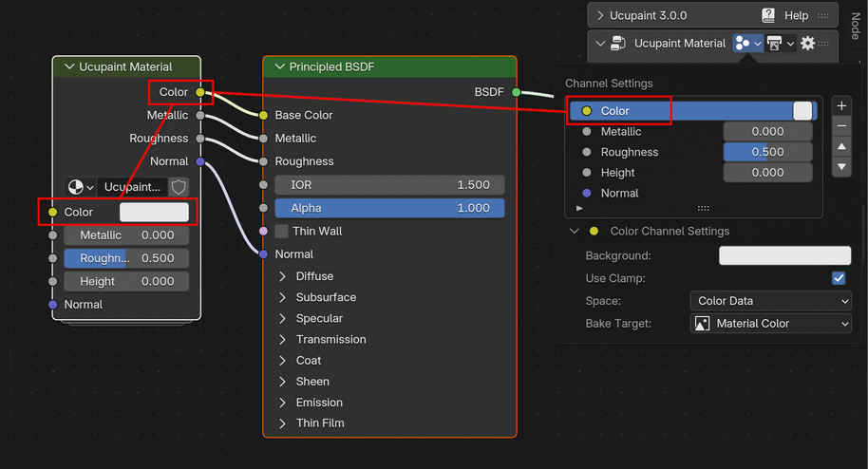Enable the Thin Wall checkbox
The height and width of the screenshot is (469, 868).
[x=281, y=231]
